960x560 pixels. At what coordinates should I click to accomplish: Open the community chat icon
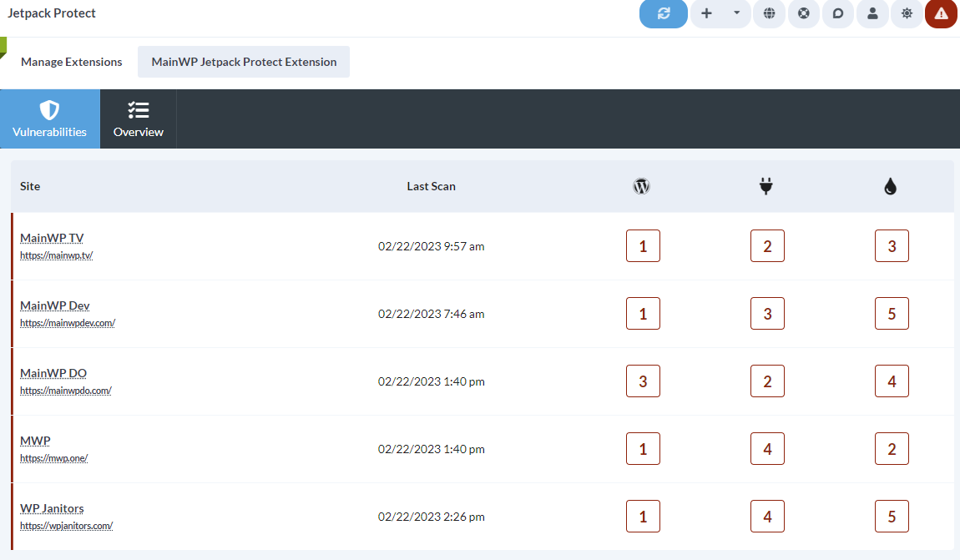coord(838,14)
